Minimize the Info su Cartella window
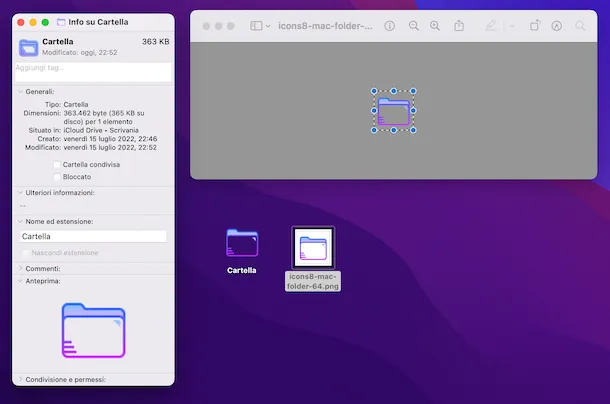Viewport: 610px width, 404px height. click(x=33, y=22)
